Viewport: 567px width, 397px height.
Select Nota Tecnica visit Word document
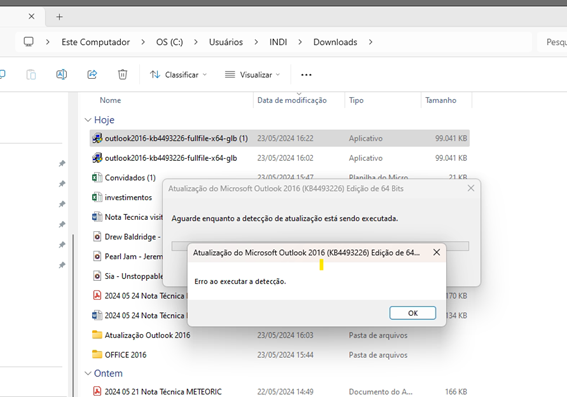pos(133,217)
